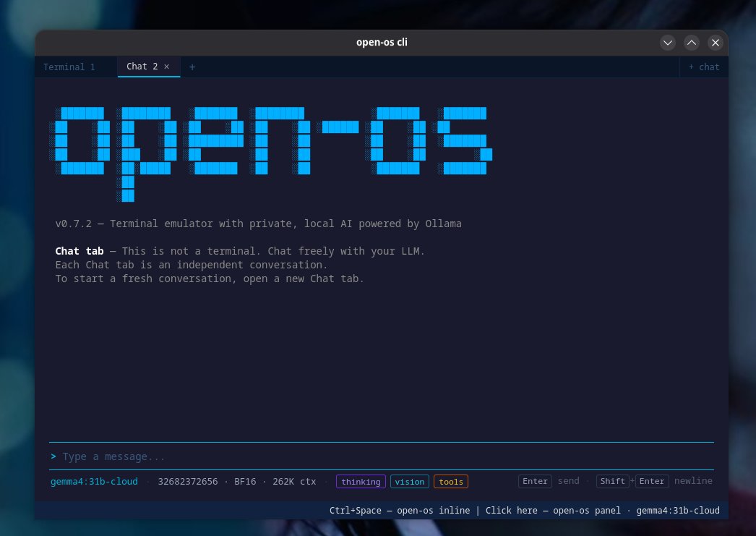Click the blue prompt chevron in the message bar

click(x=53, y=456)
